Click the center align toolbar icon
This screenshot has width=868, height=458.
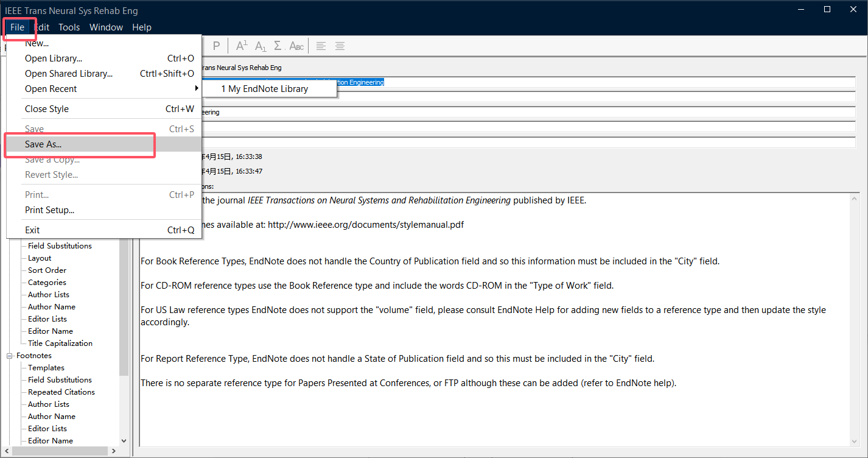[x=340, y=46]
